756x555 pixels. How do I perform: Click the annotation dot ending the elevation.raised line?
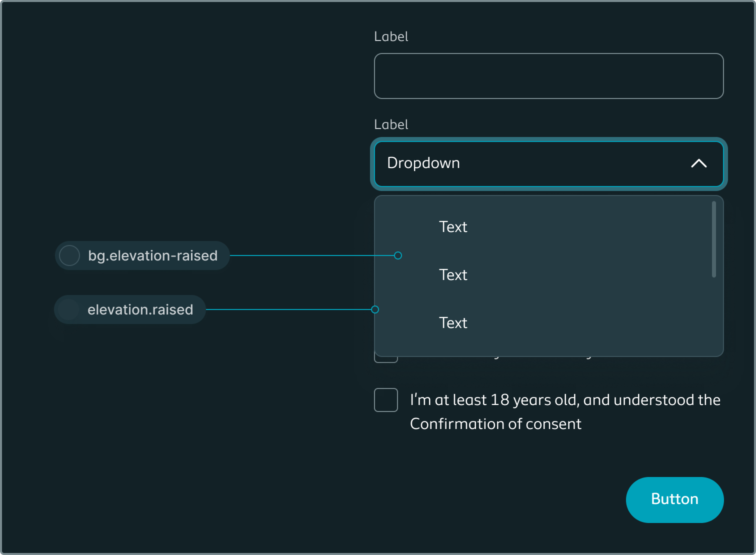(375, 309)
